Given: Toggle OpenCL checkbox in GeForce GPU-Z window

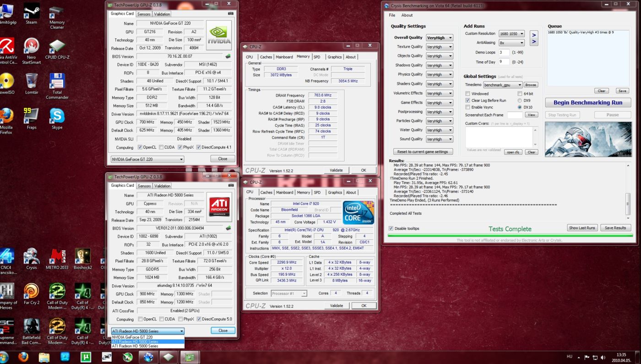Looking at the screenshot, I should pyautogui.click(x=140, y=147).
